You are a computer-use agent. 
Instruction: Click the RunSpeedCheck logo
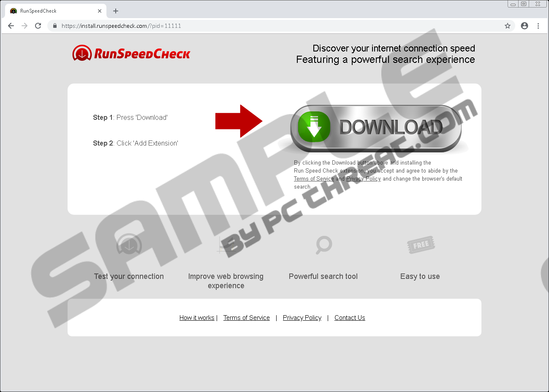pyautogui.click(x=131, y=53)
